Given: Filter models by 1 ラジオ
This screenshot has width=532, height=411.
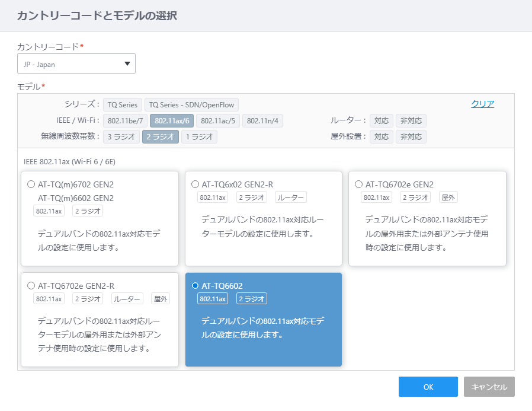Looking at the screenshot, I should tap(199, 136).
